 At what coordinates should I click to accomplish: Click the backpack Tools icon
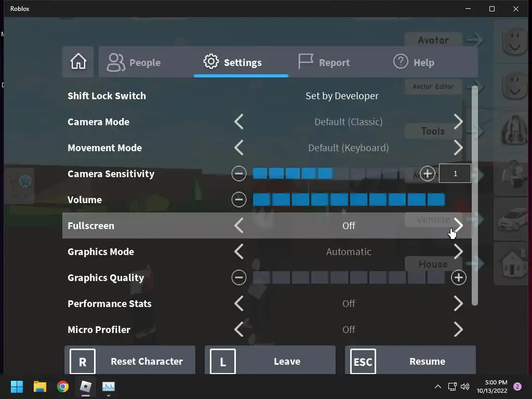coord(514,131)
